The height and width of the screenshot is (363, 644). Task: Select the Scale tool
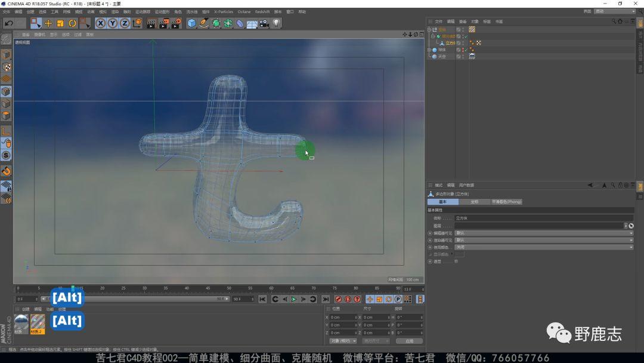60,23
